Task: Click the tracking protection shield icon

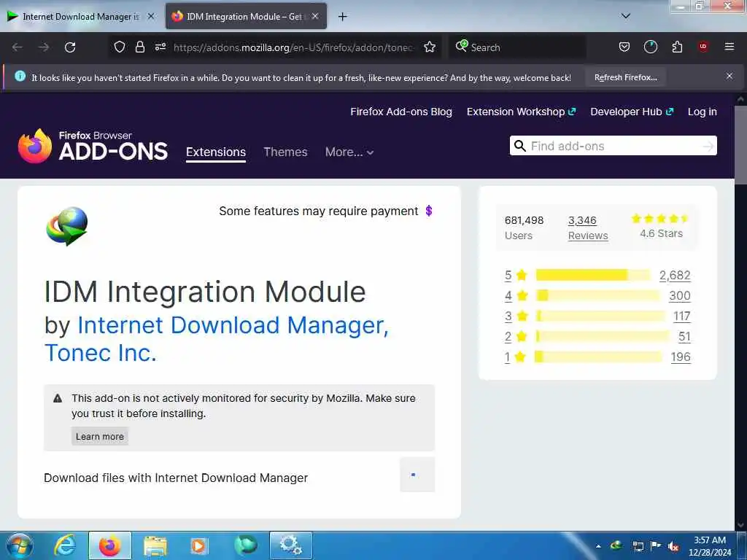Action: pos(120,47)
